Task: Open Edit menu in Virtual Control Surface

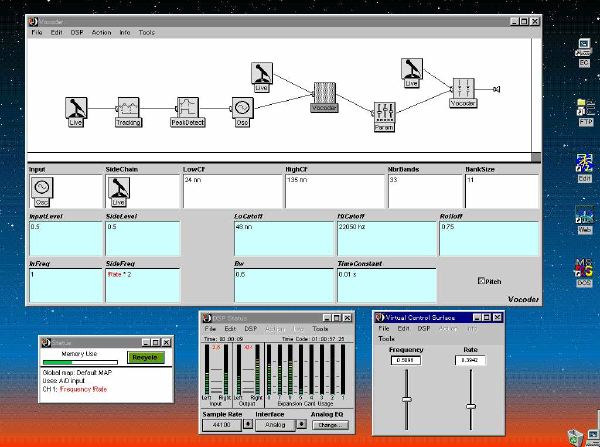Action: (402, 328)
